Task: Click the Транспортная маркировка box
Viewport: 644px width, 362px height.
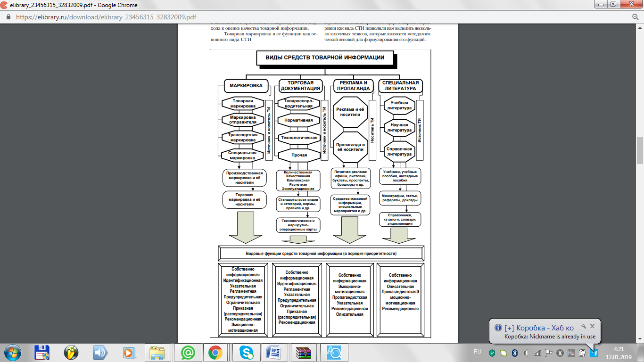Action: click(242, 137)
